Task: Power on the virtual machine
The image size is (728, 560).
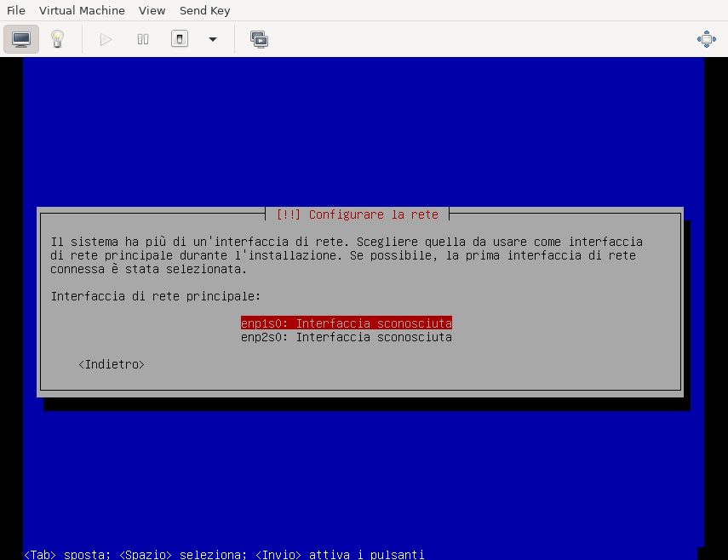Action: [x=106, y=39]
